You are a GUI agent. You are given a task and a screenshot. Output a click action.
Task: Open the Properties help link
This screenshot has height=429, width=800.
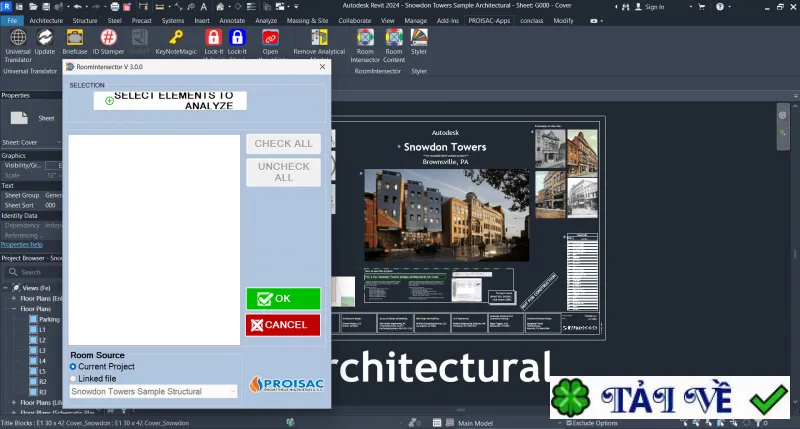22,244
